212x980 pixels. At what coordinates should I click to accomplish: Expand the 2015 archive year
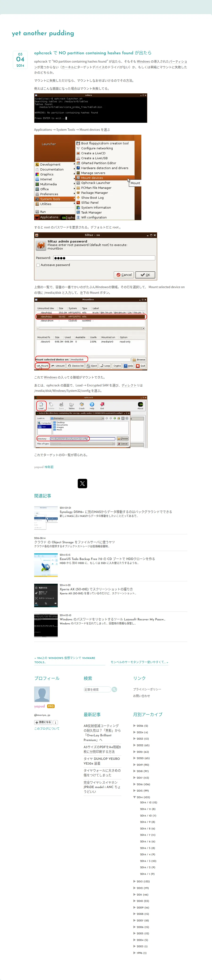(134, 790)
